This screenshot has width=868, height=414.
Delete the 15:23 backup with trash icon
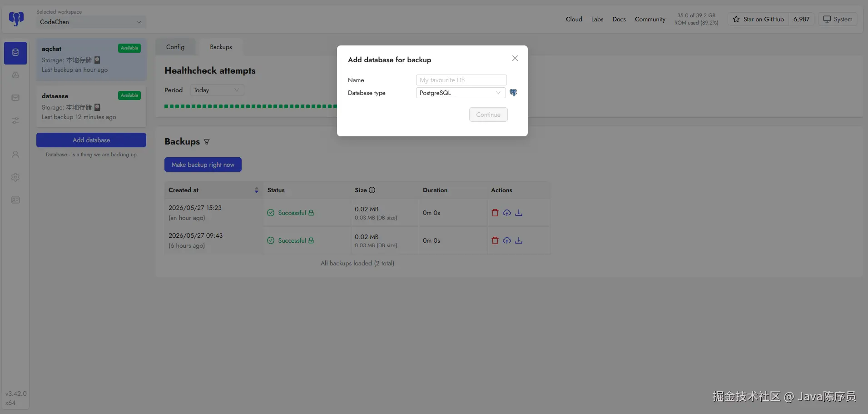pyautogui.click(x=495, y=213)
